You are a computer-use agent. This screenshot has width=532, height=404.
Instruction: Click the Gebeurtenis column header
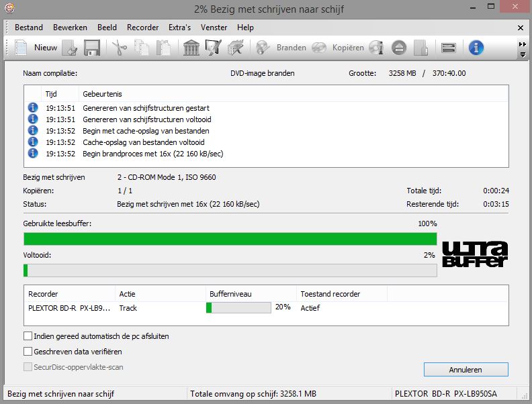point(294,94)
